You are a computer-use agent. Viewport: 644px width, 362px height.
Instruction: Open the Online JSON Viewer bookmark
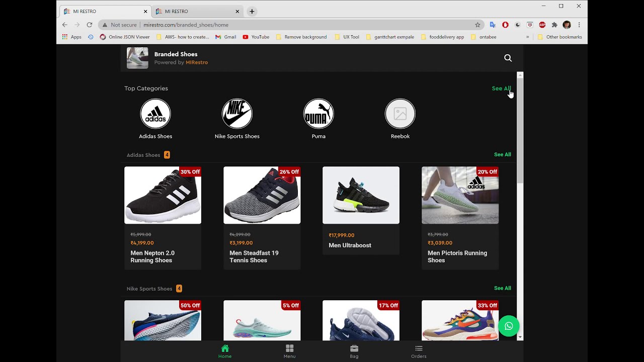tap(125, 37)
